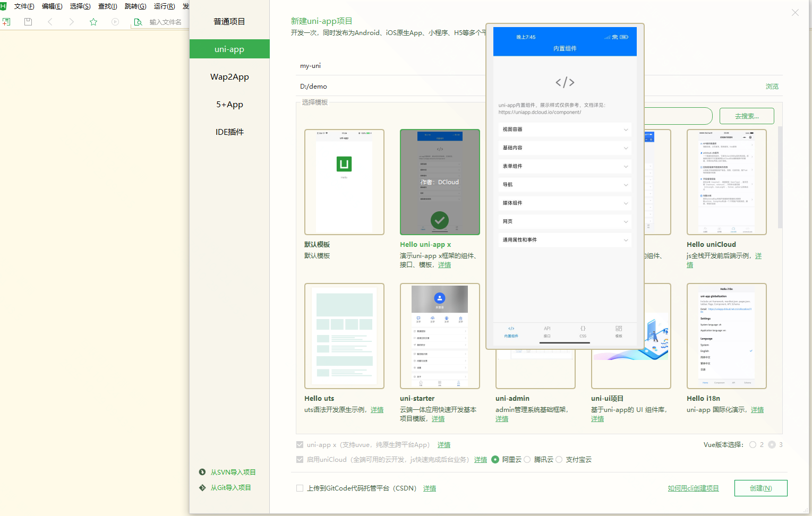
Task: Select the 阿里云 radio button
Action: [x=495, y=460]
